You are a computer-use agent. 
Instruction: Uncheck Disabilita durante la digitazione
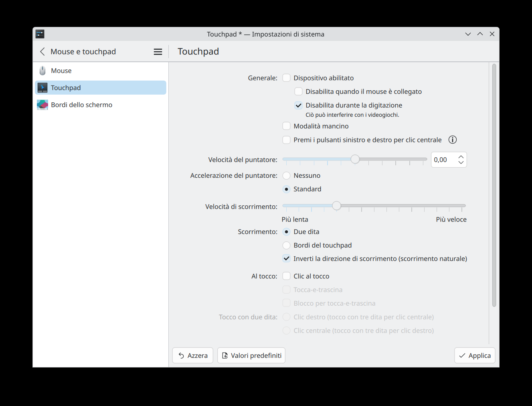[298, 105]
